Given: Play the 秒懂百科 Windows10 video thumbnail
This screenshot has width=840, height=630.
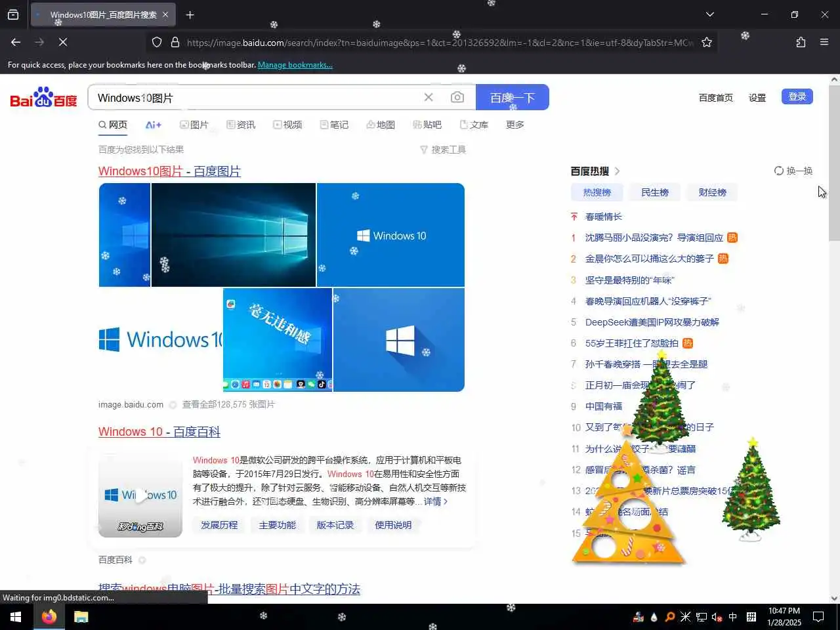Looking at the screenshot, I should coord(140,495).
